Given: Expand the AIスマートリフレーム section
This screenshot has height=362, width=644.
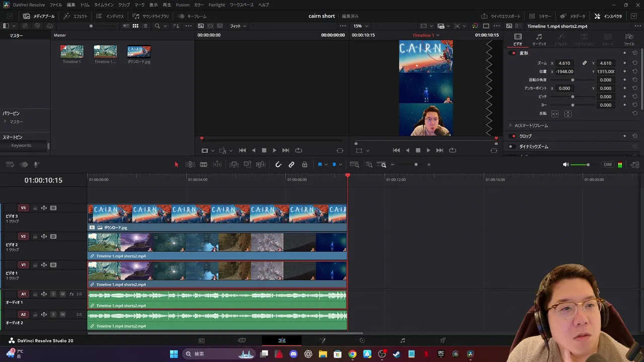Looking at the screenshot, I should (x=510, y=125).
